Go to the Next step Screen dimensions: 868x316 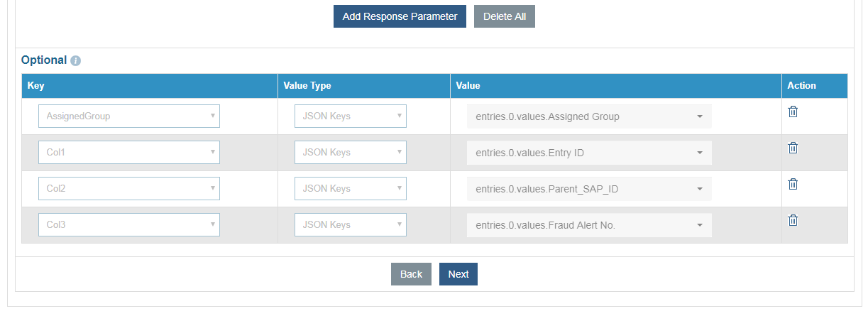click(x=458, y=274)
